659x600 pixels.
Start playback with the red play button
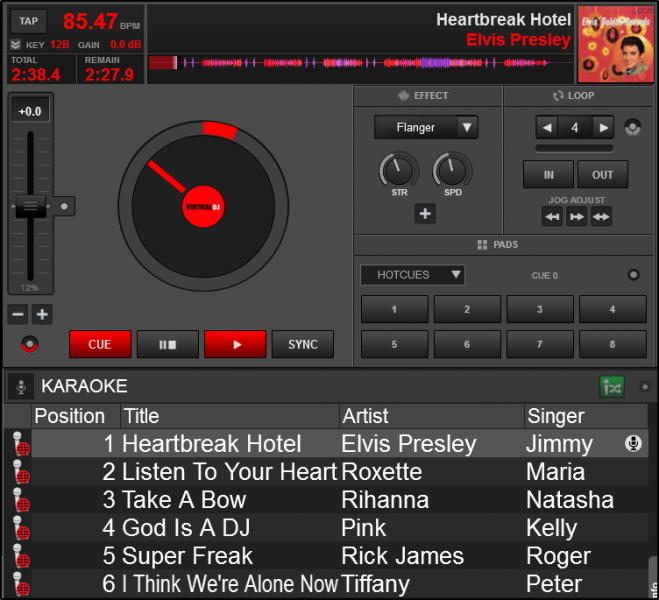click(235, 344)
